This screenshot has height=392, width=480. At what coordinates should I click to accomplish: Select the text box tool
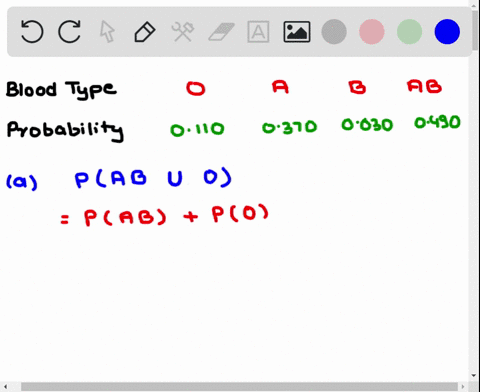pos(258,32)
